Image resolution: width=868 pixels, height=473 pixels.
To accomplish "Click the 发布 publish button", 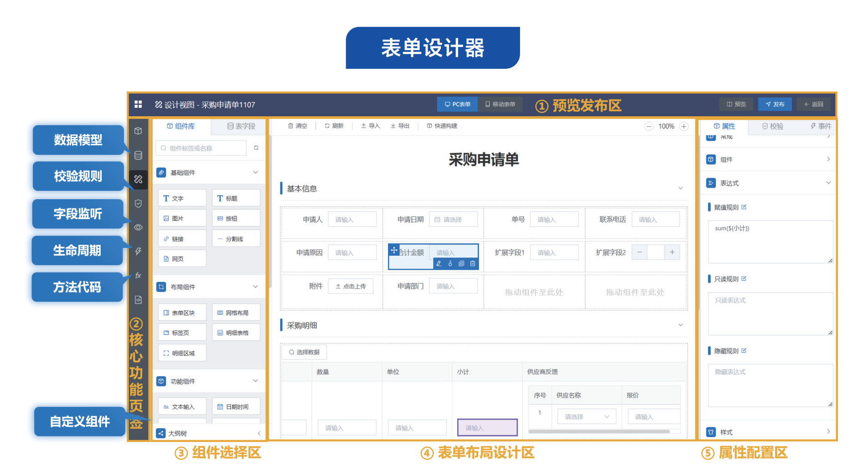I will (x=775, y=104).
